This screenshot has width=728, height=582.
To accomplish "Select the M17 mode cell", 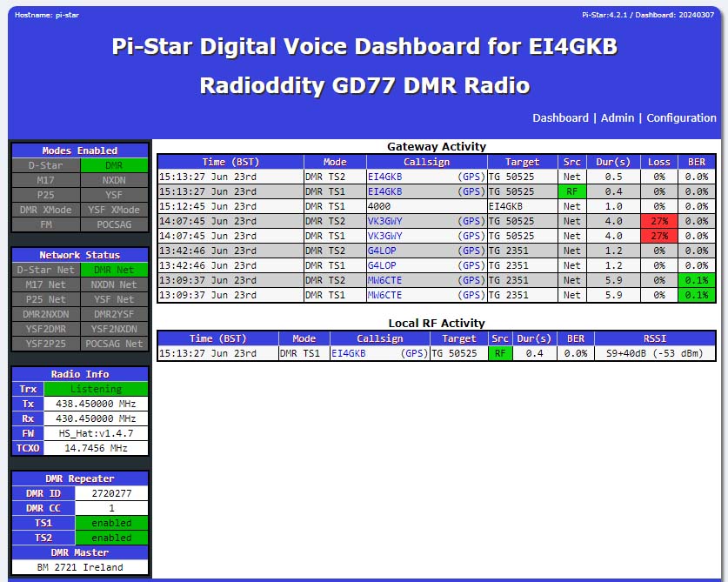I will point(46,180).
